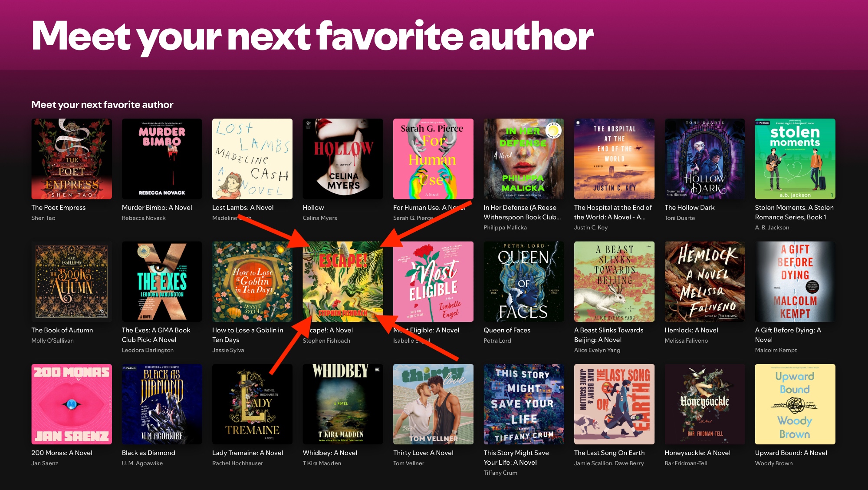The height and width of the screenshot is (490, 868).
Task: Open the Lady Tremaine: A Novel title
Action: [247, 453]
